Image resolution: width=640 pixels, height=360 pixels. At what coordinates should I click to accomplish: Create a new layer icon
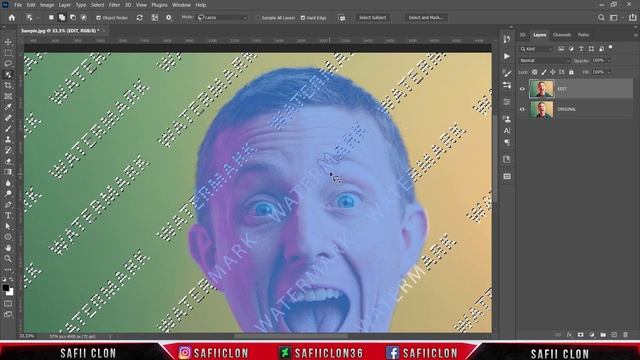[614, 335]
